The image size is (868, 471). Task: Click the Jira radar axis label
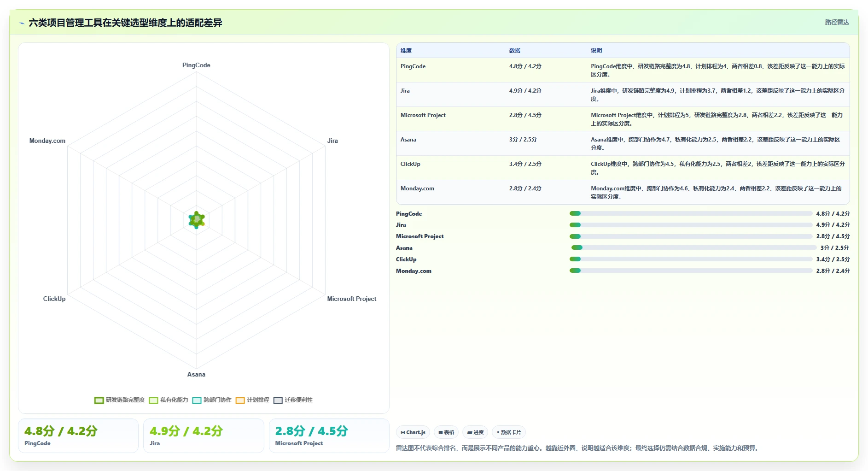[x=332, y=141]
